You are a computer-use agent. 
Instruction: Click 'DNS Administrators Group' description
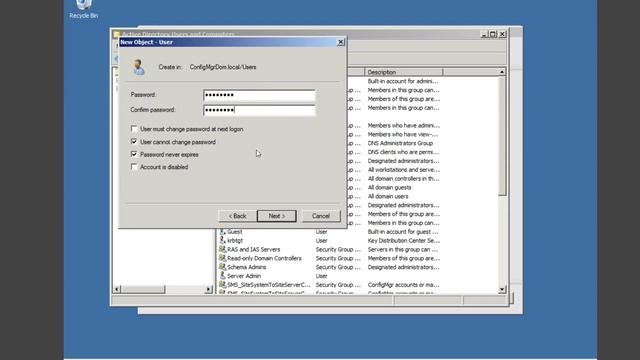(x=400, y=143)
